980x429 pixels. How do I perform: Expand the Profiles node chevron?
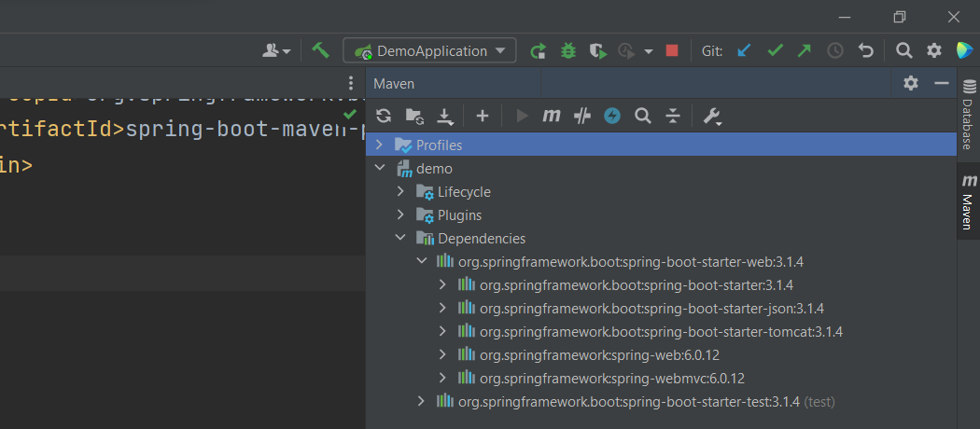pyautogui.click(x=379, y=145)
